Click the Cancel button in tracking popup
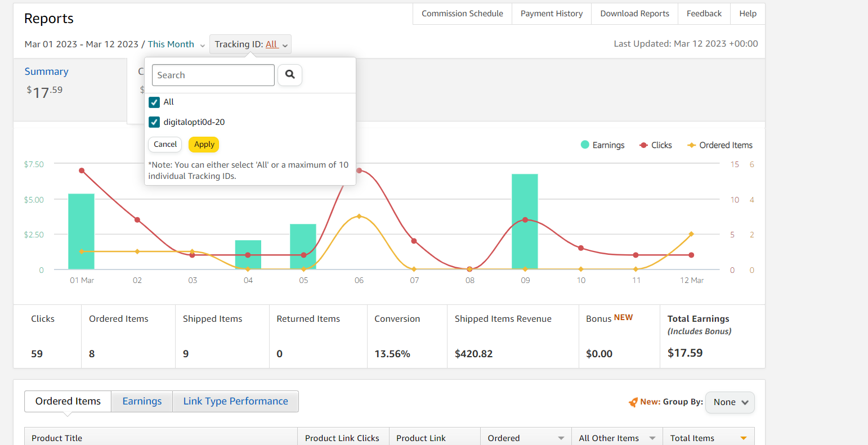Viewport: 868px width, 445px height. point(165,145)
